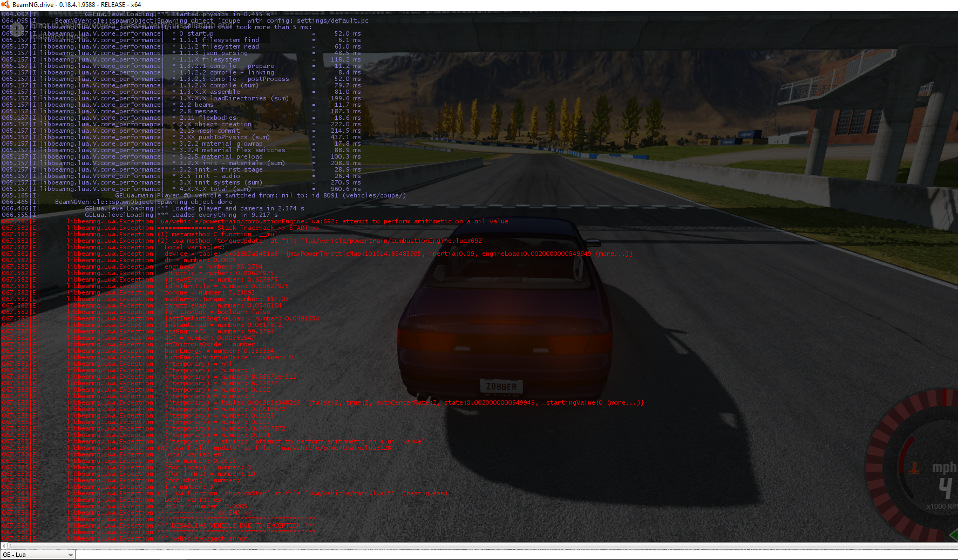Click the engine temperature warning icon in tachometer

pyautogui.click(x=914, y=468)
